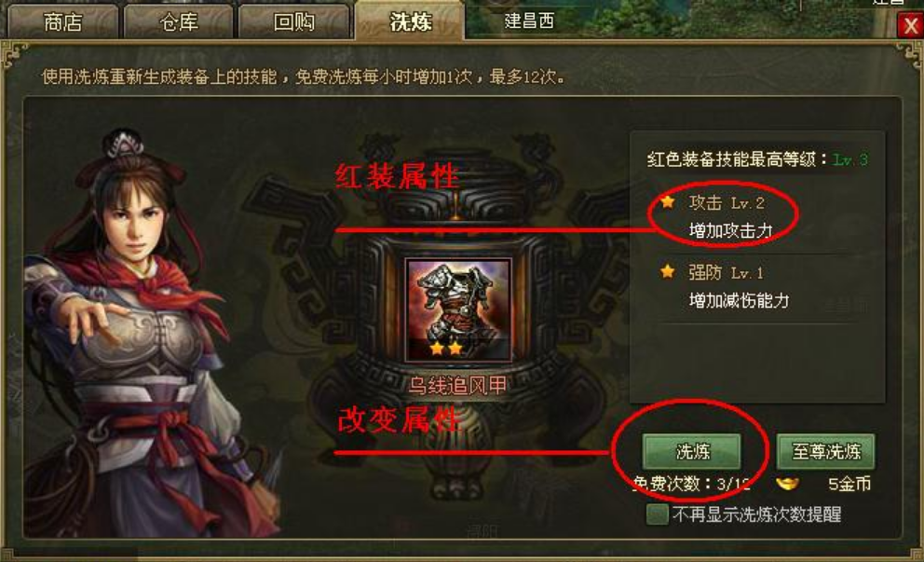Click the 免费次数 3/12 counter

point(690,484)
